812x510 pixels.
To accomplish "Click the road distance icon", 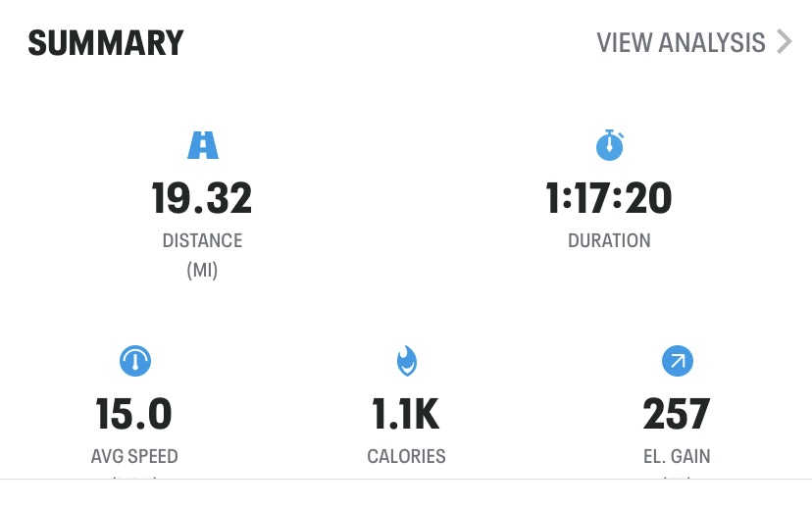I will (x=202, y=145).
